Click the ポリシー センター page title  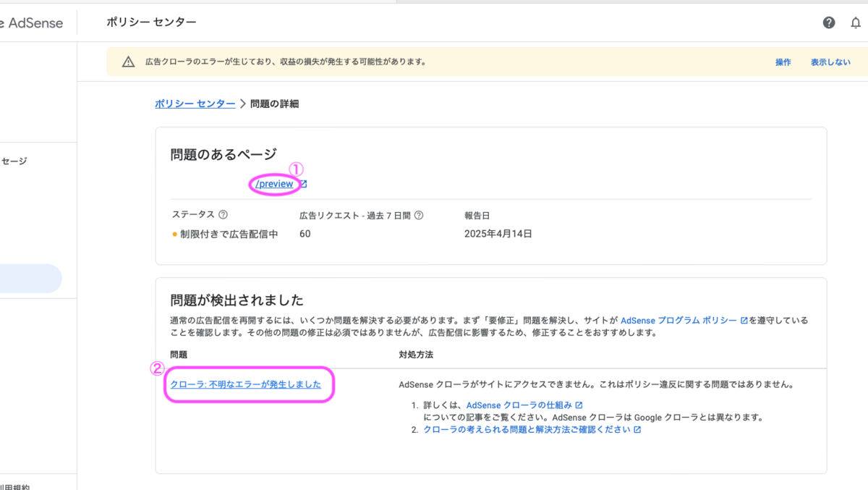(x=151, y=22)
